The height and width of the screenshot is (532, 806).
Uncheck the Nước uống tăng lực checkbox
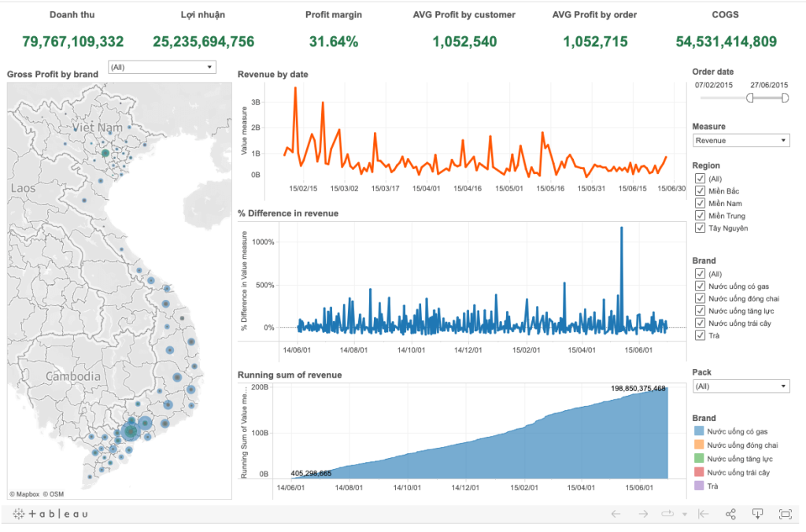pos(700,310)
